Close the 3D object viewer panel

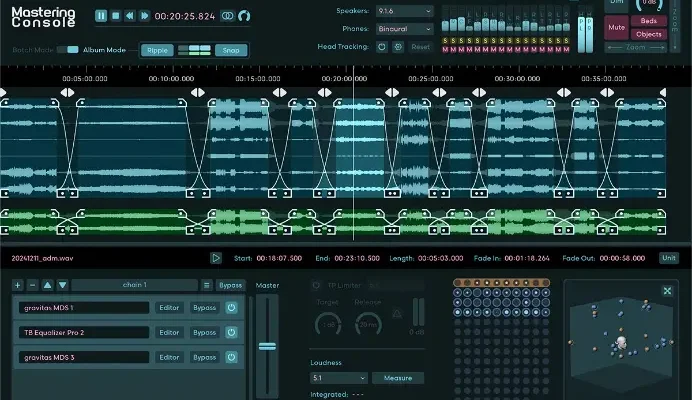(667, 291)
